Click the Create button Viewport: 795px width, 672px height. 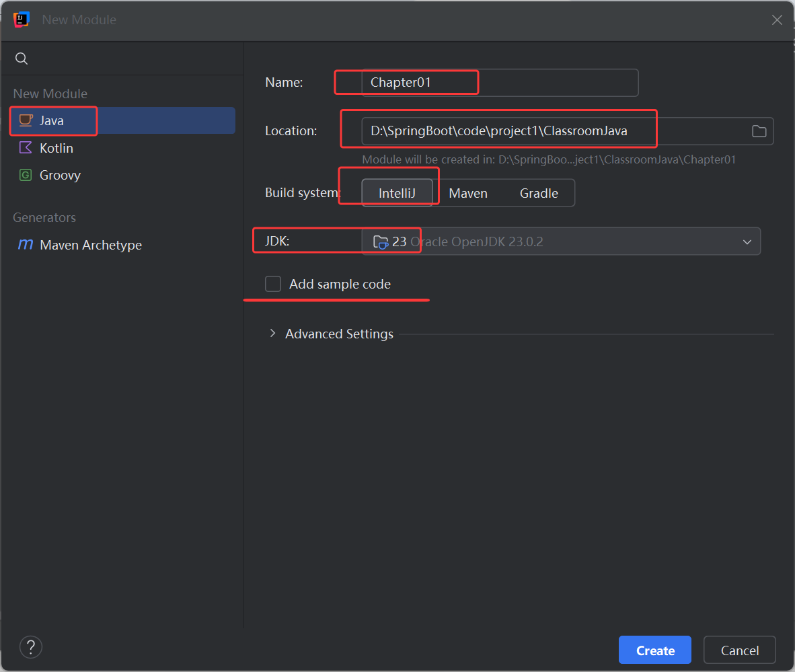(654, 650)
